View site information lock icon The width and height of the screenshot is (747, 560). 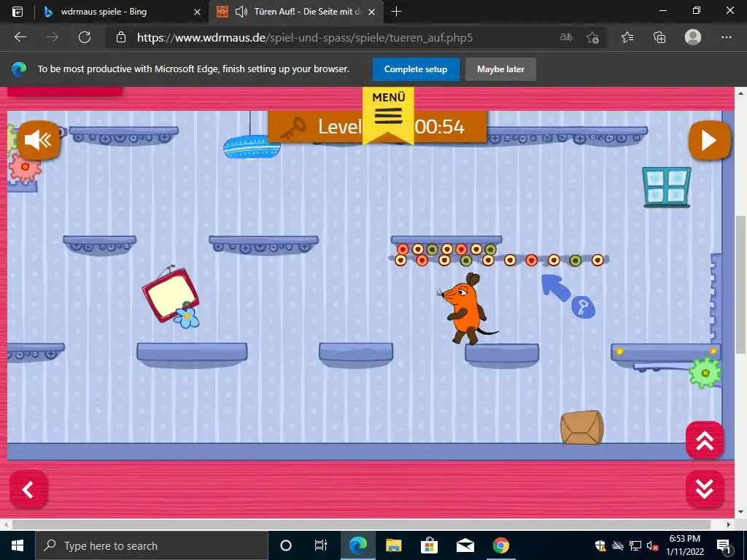(x=121, y=37)
